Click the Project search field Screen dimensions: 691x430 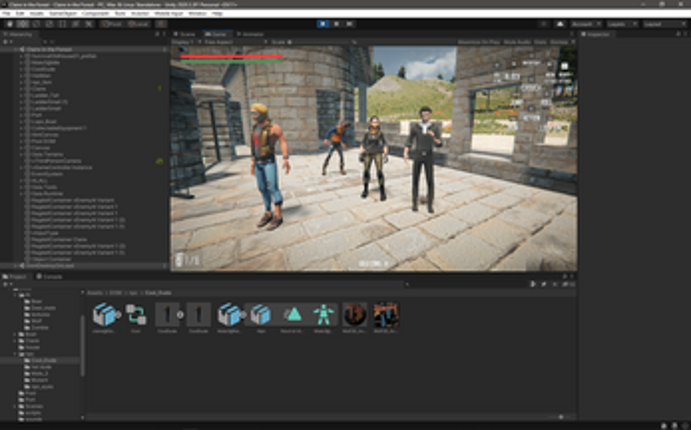(465, 285)
